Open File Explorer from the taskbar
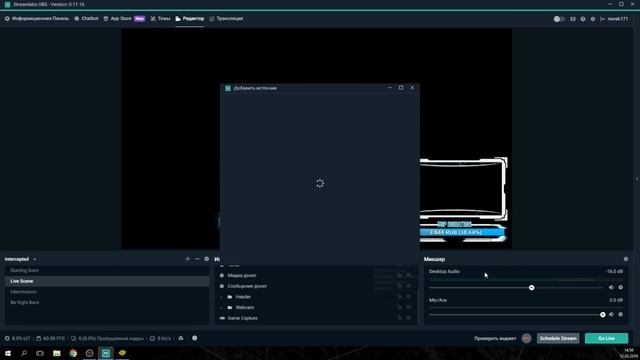 (x=57, y=353)
